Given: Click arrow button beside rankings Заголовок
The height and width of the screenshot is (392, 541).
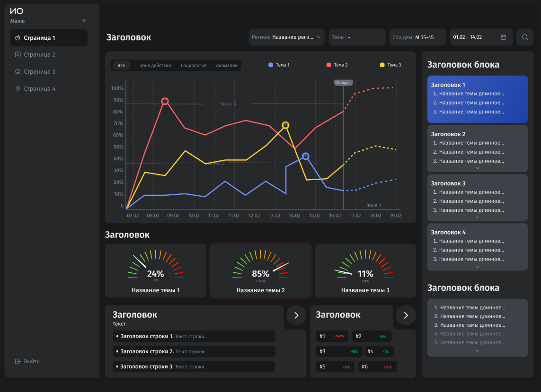Looking at the screenshot, I should [406, 315].
